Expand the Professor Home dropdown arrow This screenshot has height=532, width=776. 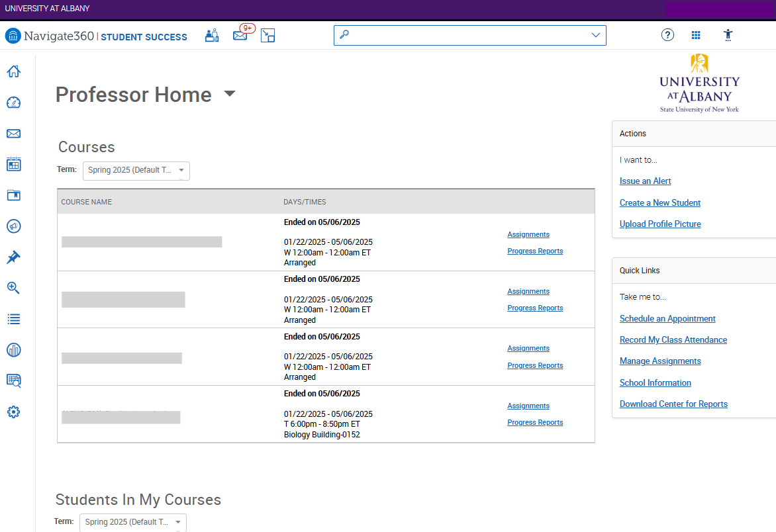pos(229,94)
